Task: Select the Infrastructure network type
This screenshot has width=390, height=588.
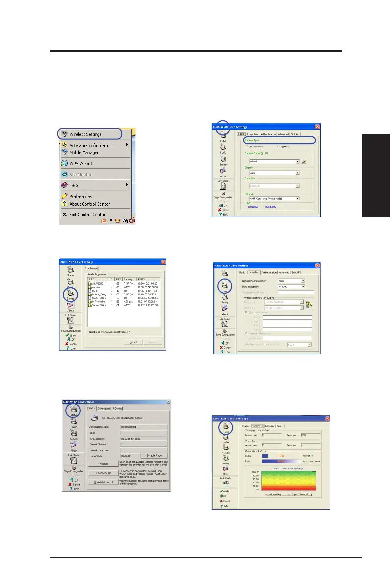Action: point(254,147)
